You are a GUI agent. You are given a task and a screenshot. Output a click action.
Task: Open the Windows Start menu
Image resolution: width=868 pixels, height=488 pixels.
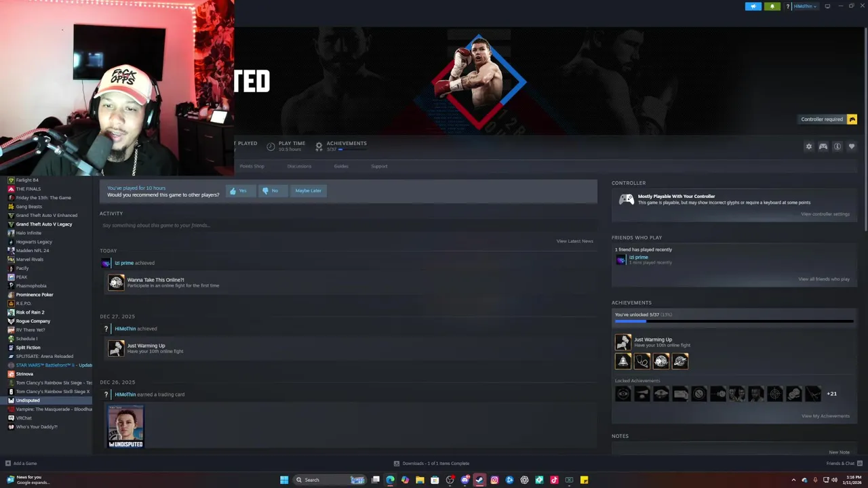click(284, 480)
